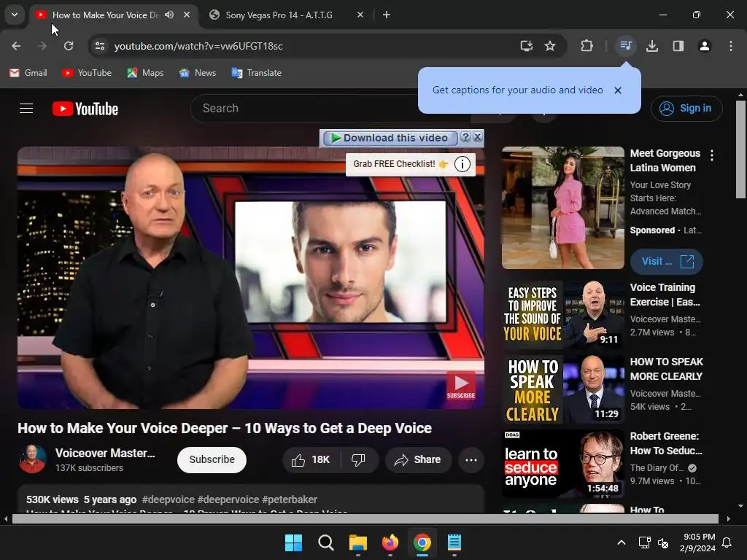Click the vertical page scrollbar thumb
The height and width of the screenshot is (560, 747).
740,149
